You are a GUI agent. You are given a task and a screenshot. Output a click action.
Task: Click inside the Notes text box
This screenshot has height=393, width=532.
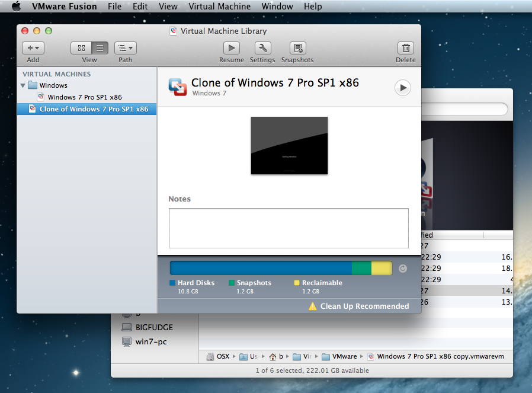pos(289,228)
